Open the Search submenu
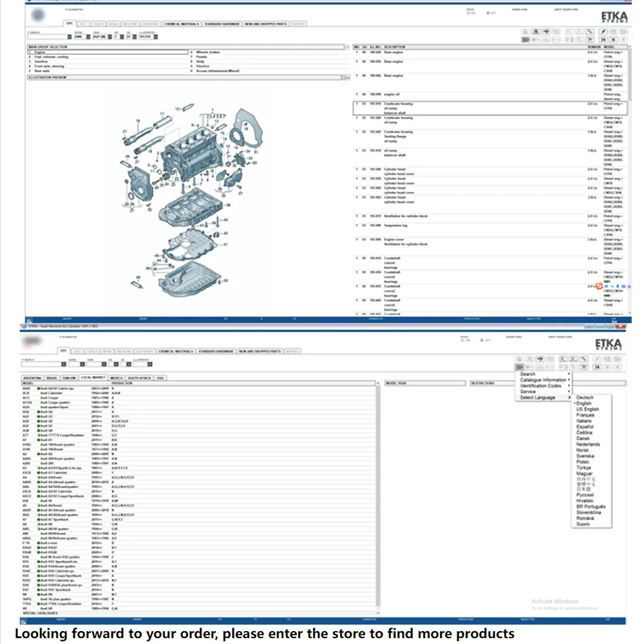 544,374
